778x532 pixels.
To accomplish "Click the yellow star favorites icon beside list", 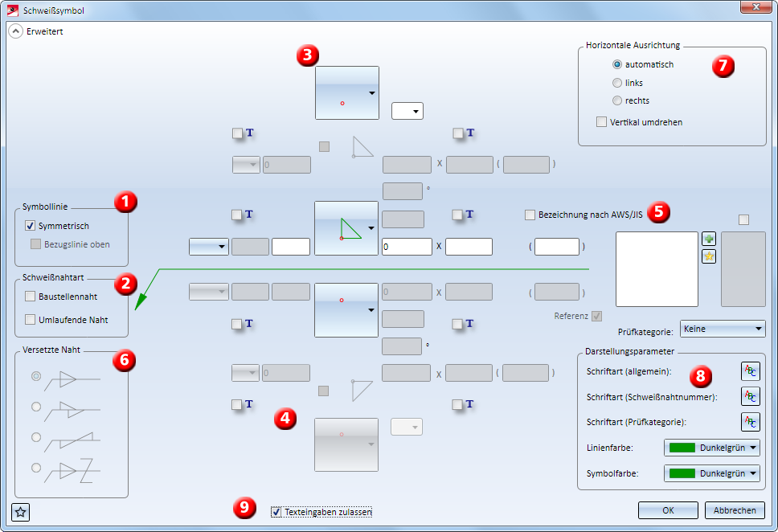I will point(709,256).
